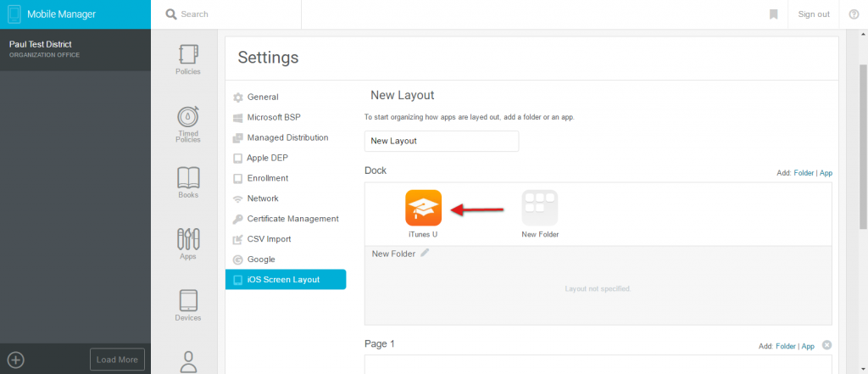The height and width of the screenshot is (374, 868).
Task: Select the New Folder icon in Dock
Action: point(540,208)
